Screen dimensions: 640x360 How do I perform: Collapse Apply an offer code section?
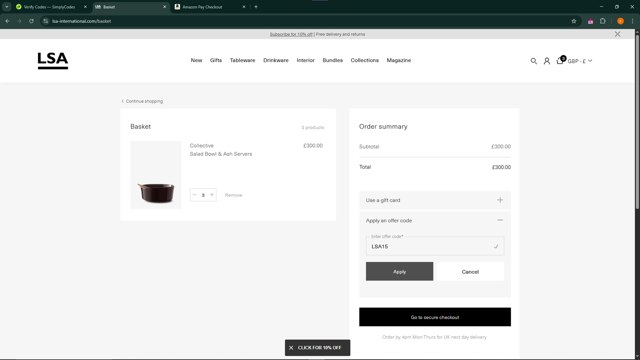435,220
